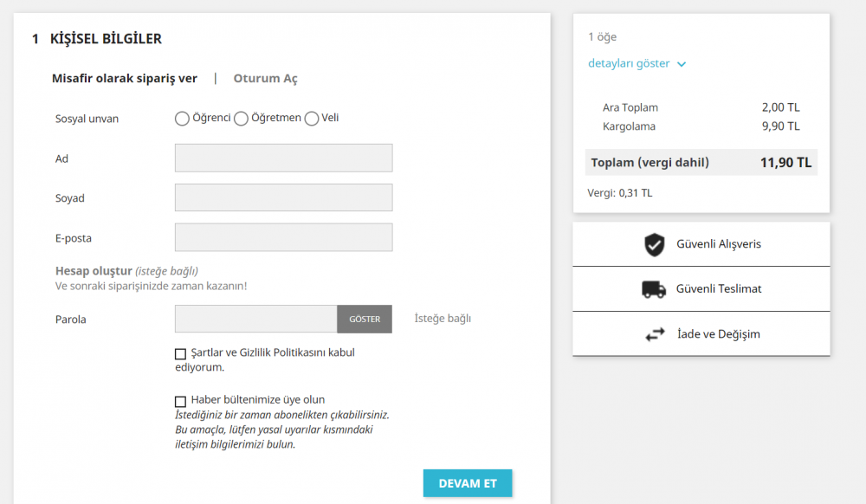866x504 pixels.
Task: Click the 1 öğe item count text
Action: point(602,37)
